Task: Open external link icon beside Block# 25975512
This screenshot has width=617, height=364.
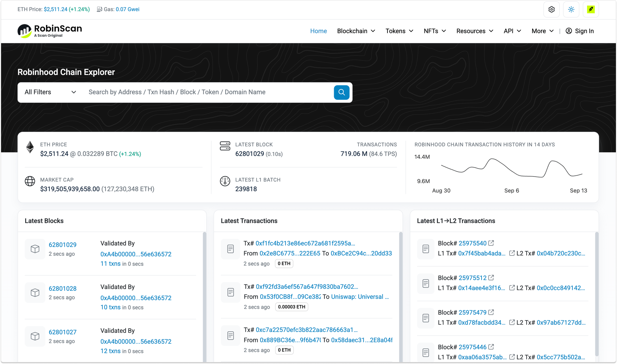Action: [x=491, y=278]
